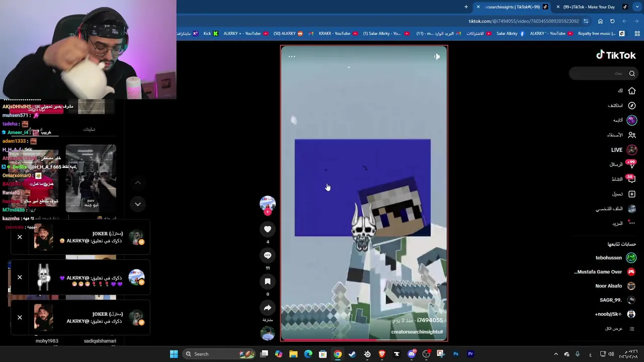
Task: Dismiss the middle ALKRKY mention notification with emojis
Action: pyautogui.click(x=20, y=277)
